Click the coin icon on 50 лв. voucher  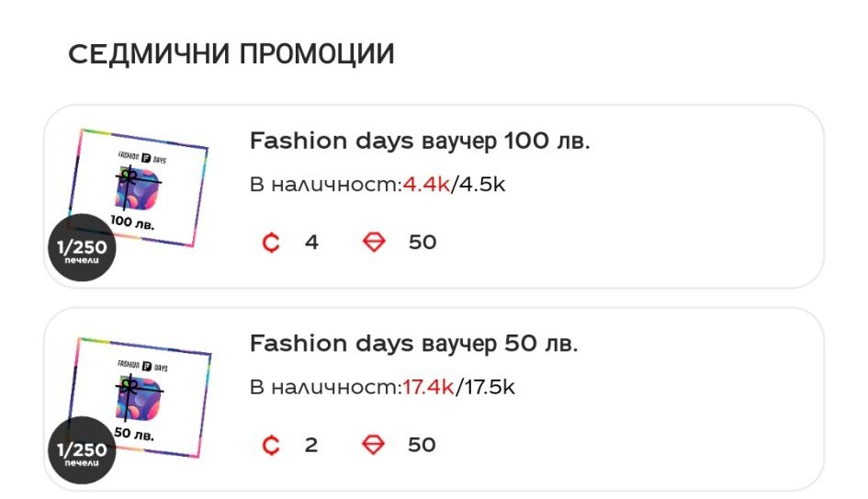271,446
